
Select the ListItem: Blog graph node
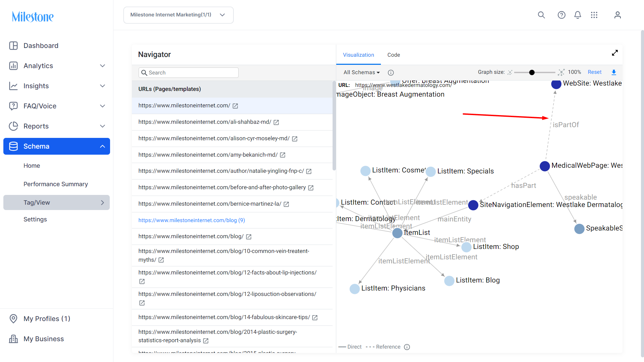point(449,281)
